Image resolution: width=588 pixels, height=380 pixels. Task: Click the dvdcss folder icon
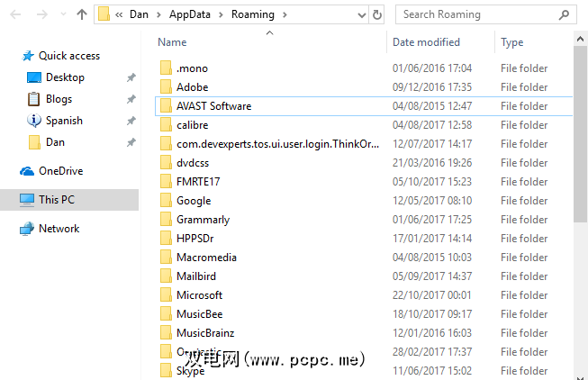tap(166, 163)
